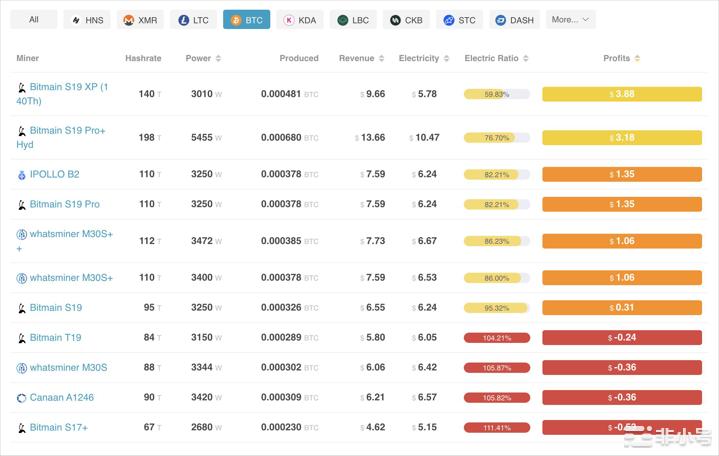Click the whatsminer M30S++ brand icon
Viewport: 719px width, 456px height.
(x=21, y=235)
